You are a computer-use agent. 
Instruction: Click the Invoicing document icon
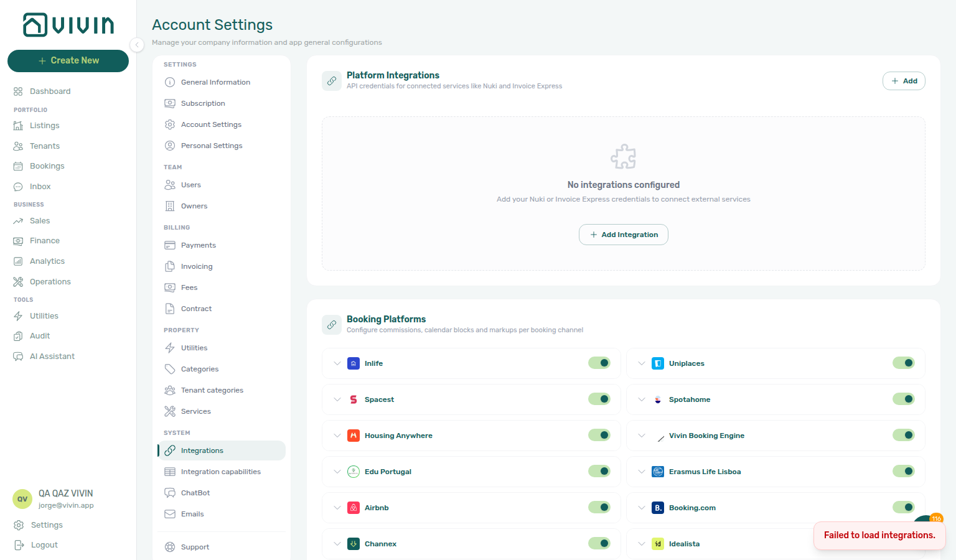coord(170,266)
